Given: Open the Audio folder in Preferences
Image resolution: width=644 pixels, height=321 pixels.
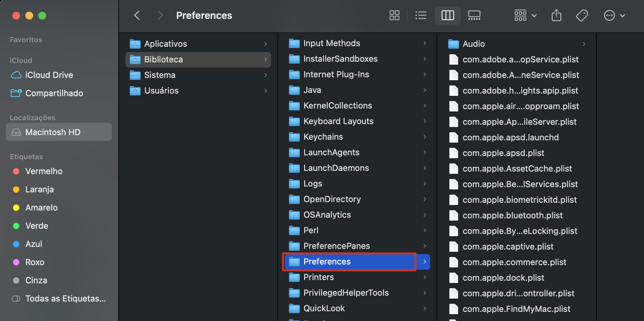Looking at the screenshot, I should (x=474, y=44).
